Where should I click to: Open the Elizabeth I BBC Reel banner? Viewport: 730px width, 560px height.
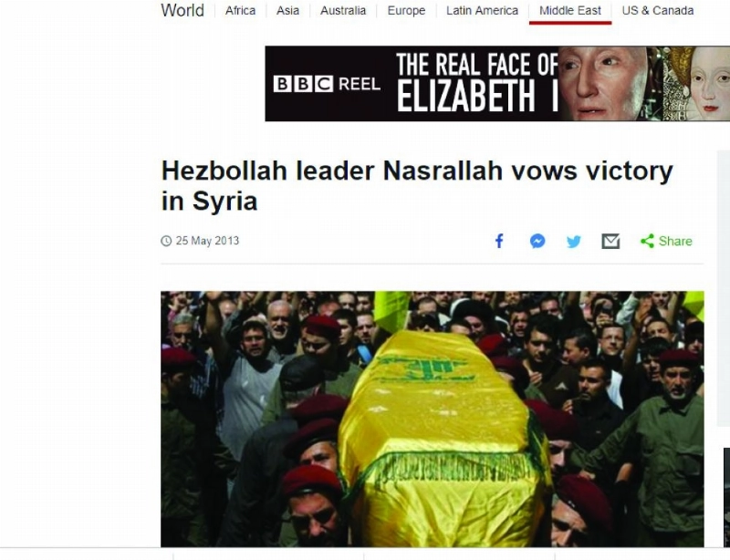(x=497, y=84)
